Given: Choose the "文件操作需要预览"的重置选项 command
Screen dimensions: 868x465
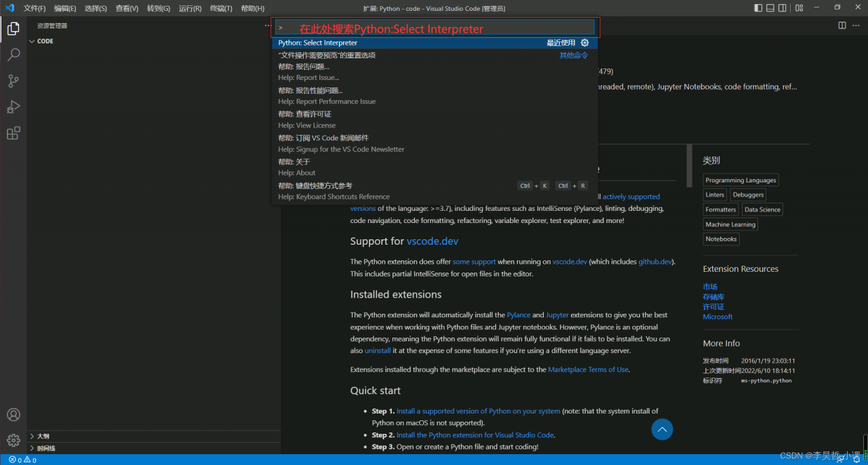Looking at the screenshot, I should coord(435,55).
